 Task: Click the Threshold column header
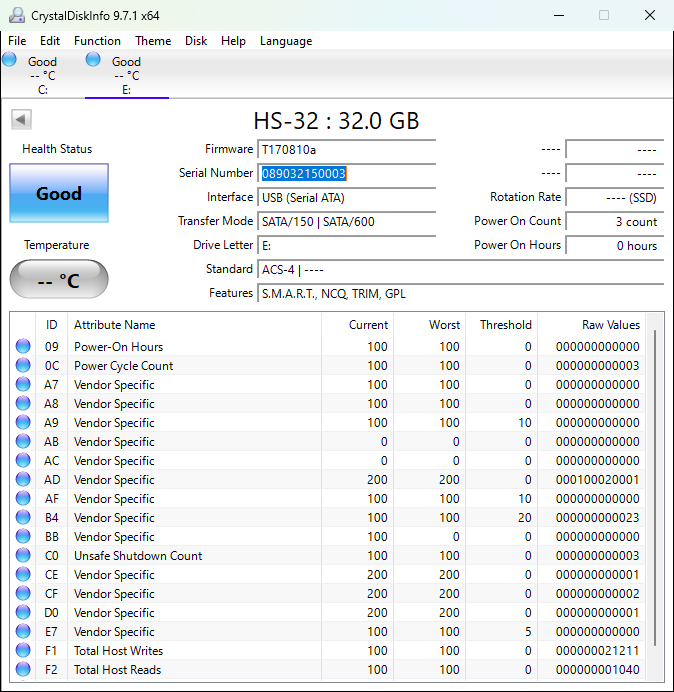[501, 325]
